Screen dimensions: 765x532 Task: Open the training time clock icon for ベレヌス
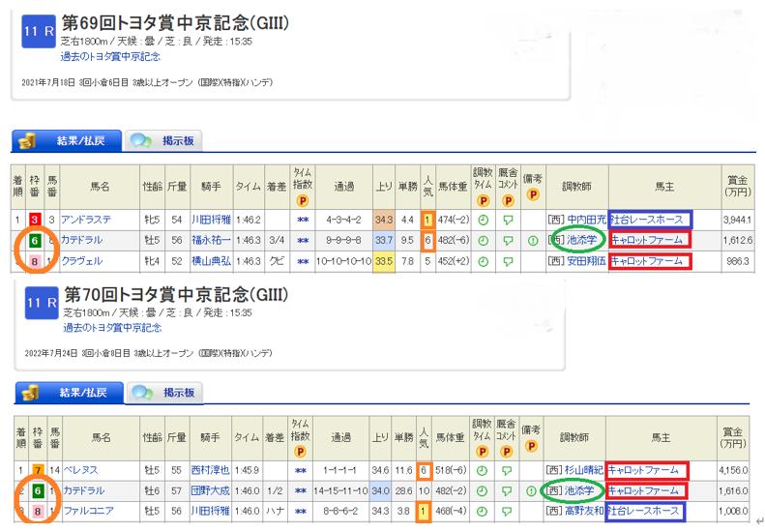point(482,469)
